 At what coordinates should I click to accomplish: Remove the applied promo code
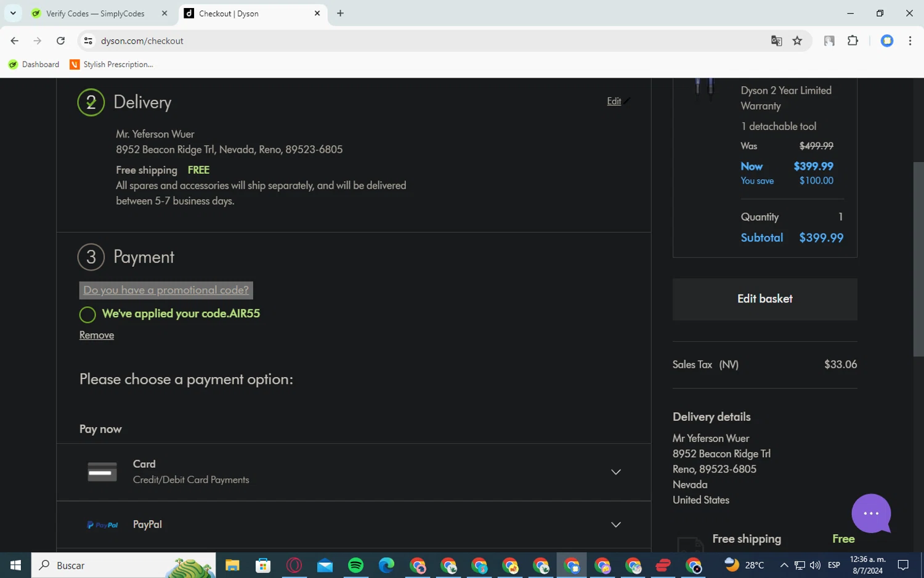(x=97, y=335)
